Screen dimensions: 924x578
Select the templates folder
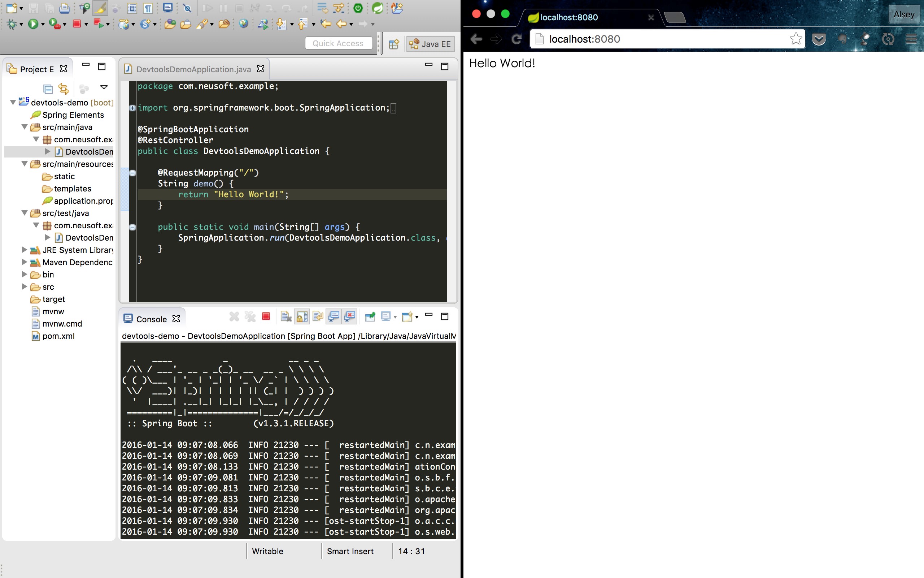point(73,189)
